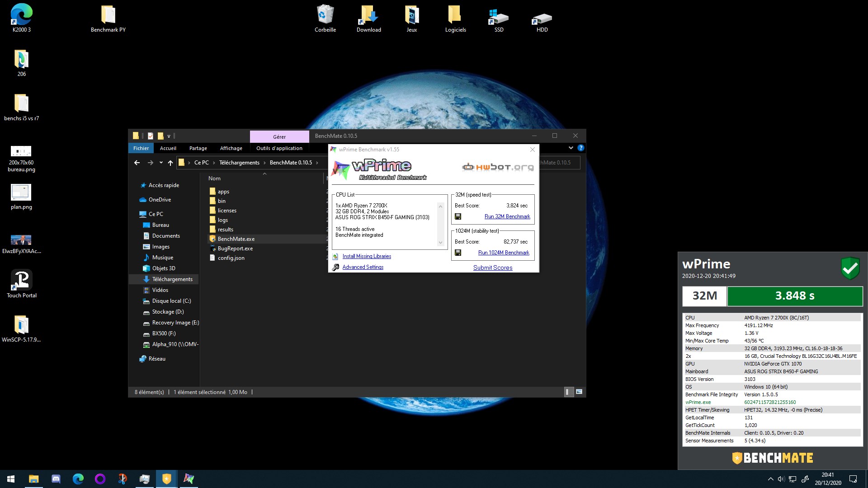Open Téléchargements in navigation pane
The height and width of the screenshot is (488, 868).
pos(172,279)
